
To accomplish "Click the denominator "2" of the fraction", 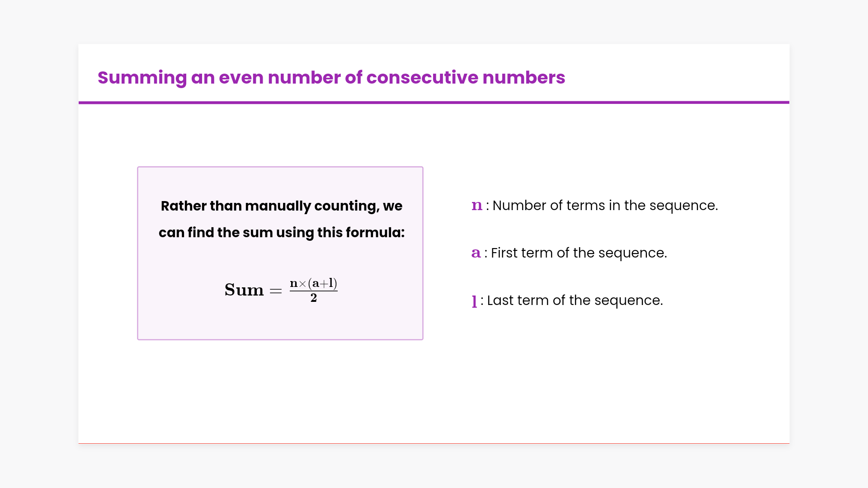I will 314,298.
